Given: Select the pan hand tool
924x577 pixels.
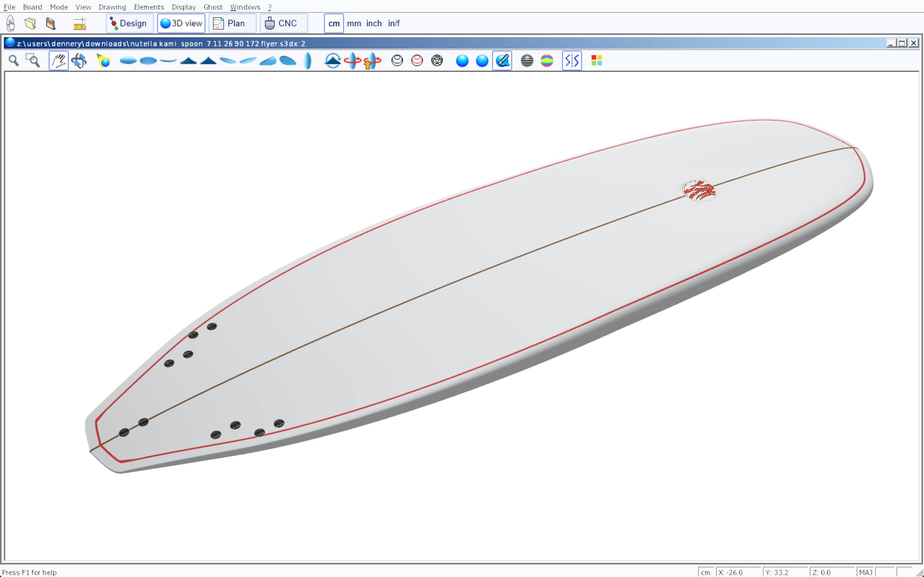Looking at the screenshot, I should [x=58, y=61].
